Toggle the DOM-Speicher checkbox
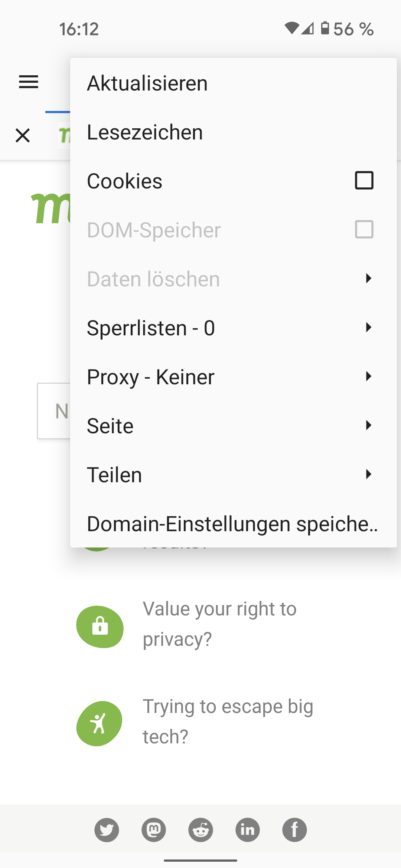The width and height of the screenshot is (401, 868). point(364,230)
